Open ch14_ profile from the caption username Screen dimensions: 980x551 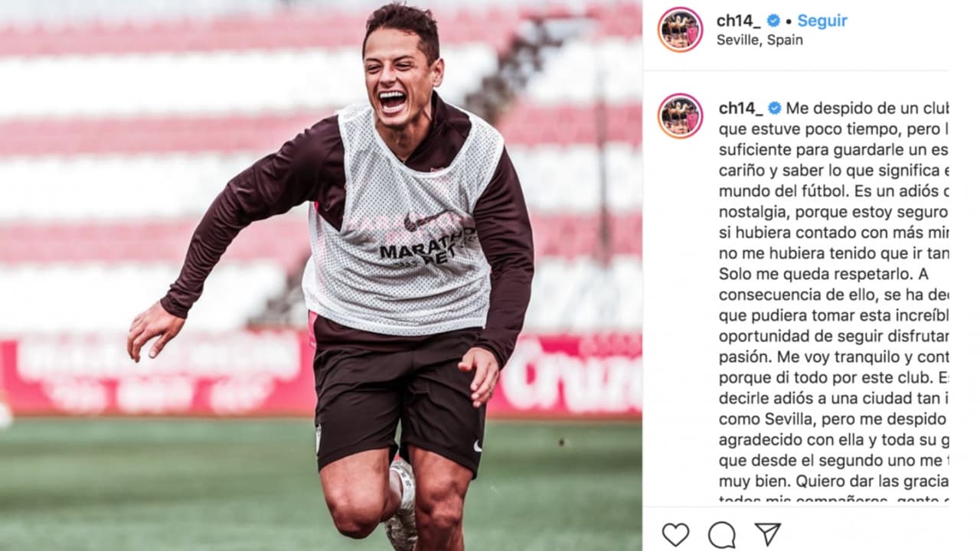pos(740,109)
